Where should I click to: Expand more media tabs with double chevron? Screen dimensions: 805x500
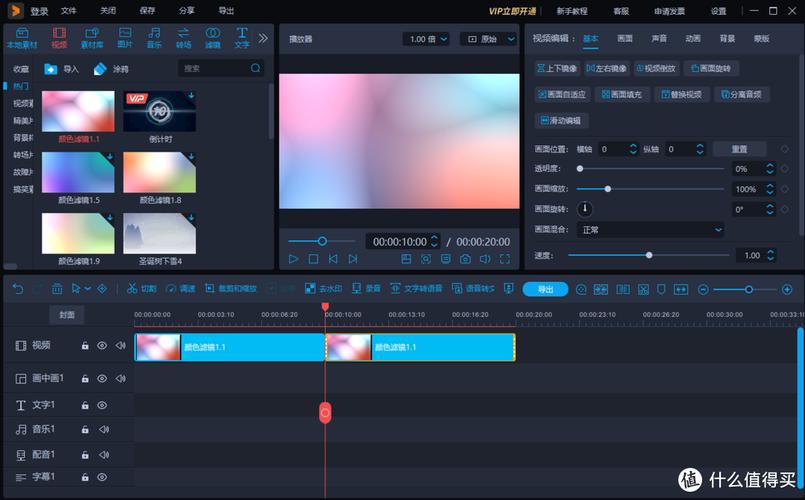(x=263, y=38)
